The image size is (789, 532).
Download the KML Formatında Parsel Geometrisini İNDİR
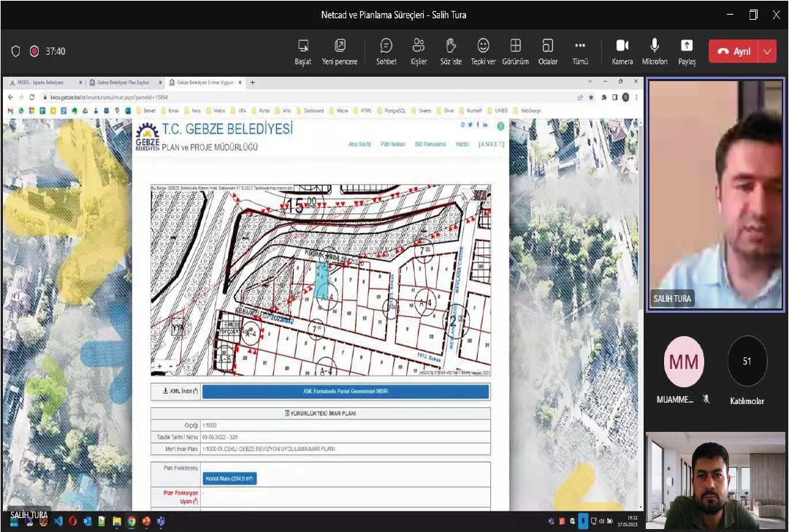(x=345, y=392)
